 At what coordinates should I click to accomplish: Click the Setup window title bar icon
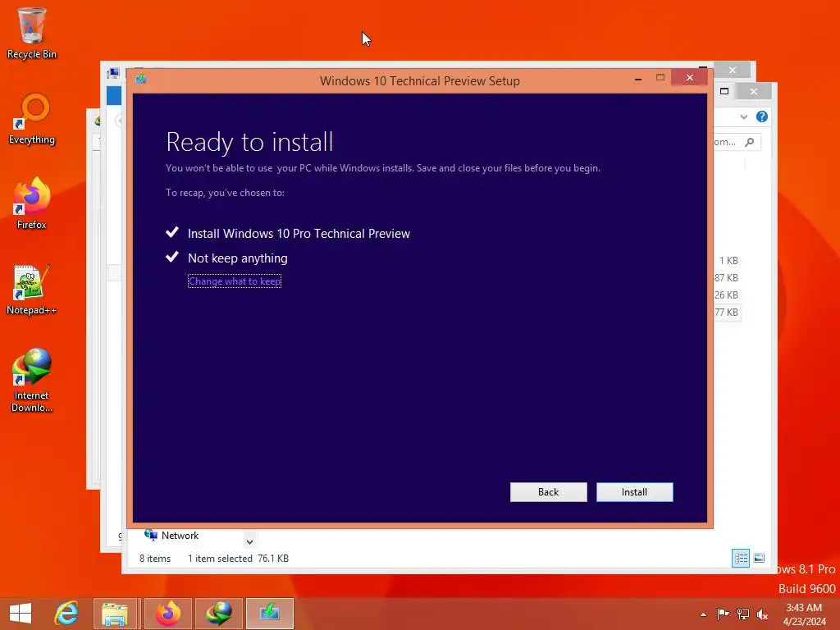click(x=141, y=80)
